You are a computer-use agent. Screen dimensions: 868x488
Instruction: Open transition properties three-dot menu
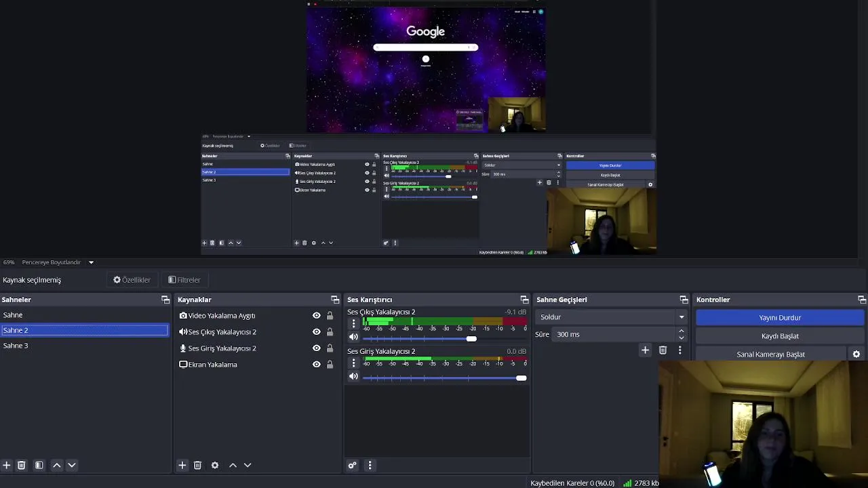point(679,350)
